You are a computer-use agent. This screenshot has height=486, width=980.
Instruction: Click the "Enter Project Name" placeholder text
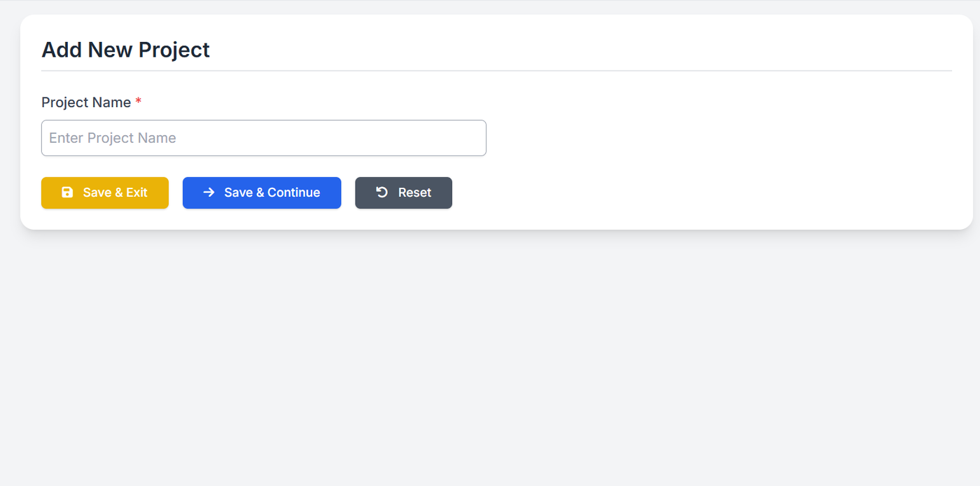(x=113, y=138)
